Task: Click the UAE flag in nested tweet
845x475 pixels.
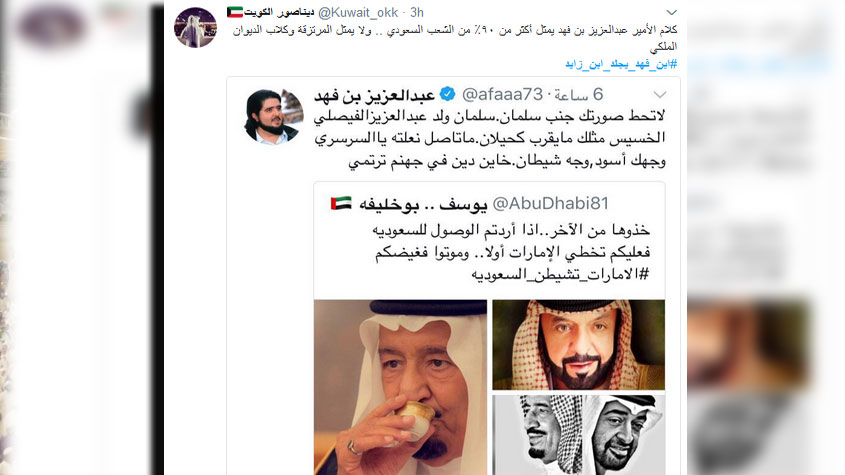Action: pos(343,204)
